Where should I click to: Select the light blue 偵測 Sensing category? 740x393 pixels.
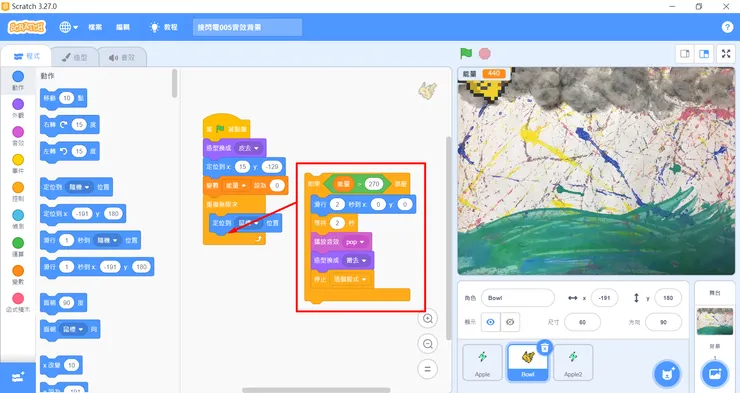point(18,219)
